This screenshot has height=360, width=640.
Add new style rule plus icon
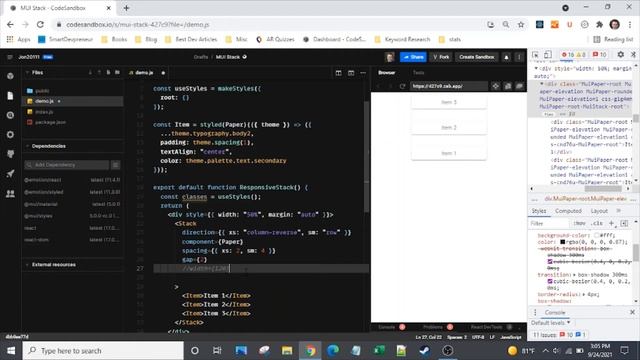[x=611, y=223]
